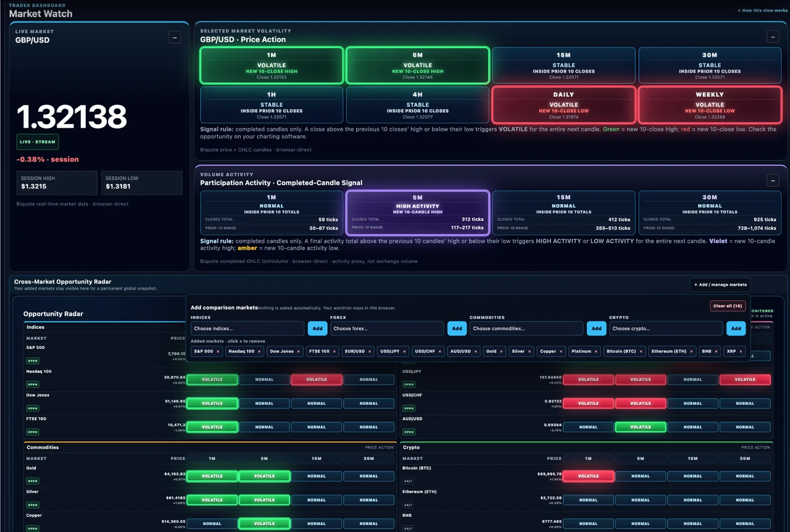The width and height of the screenshot is (790, 532).
Task: Select the 30M Normal volume activity card
Action: coord(710,212)
